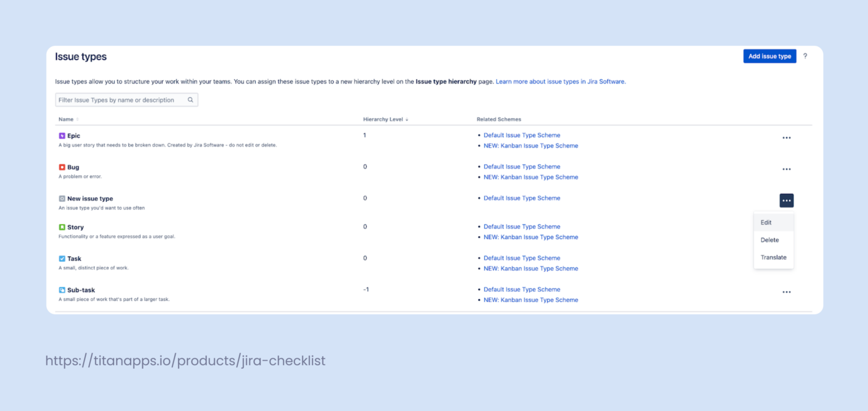Image resolution: width=868 pixels, height=411 pixels.
Task: Open Learn more about issue types link
Action: coord(560,81)
